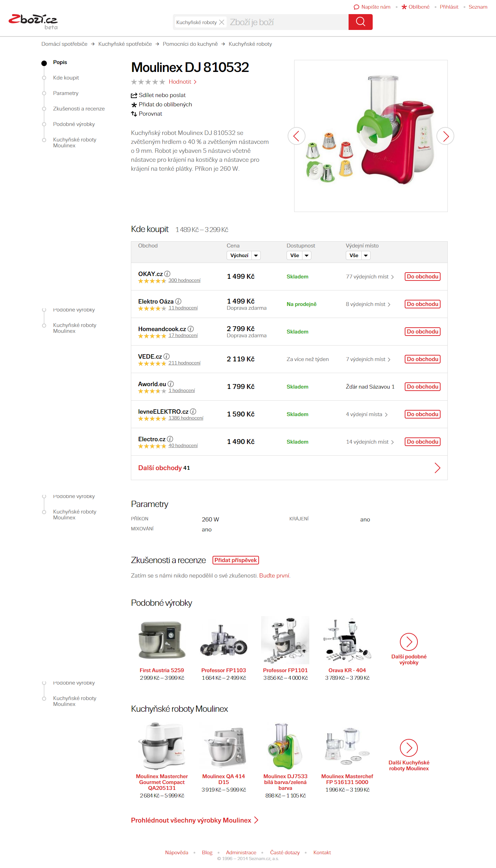496x868 pixels.
Task: Show next product image arrow
Action: pyautogui.click(x=445, y=136)
